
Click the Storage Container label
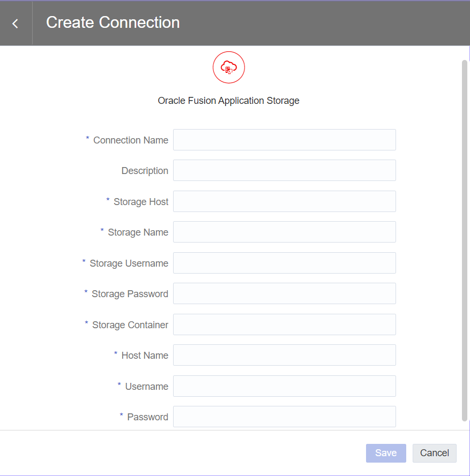click(x=130, y=325)
